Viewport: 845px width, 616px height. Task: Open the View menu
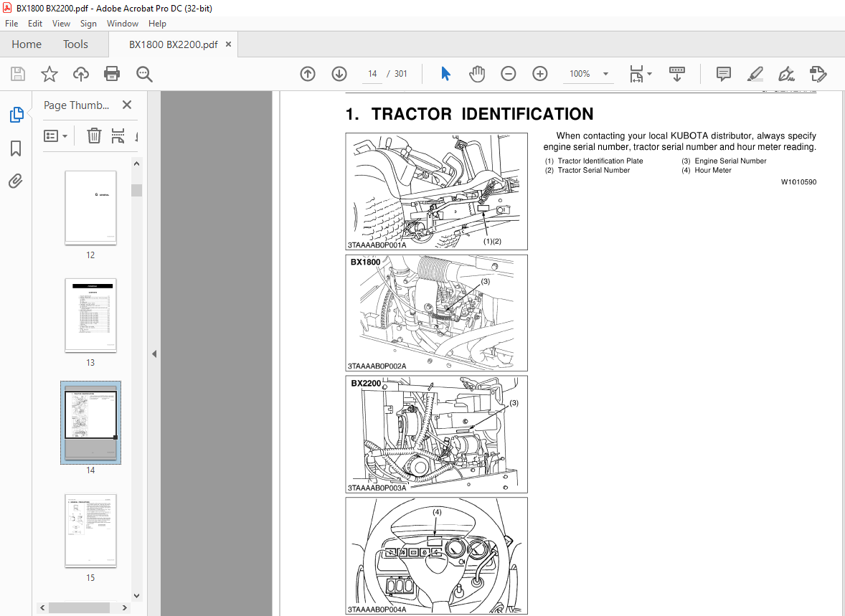(61, 24)
